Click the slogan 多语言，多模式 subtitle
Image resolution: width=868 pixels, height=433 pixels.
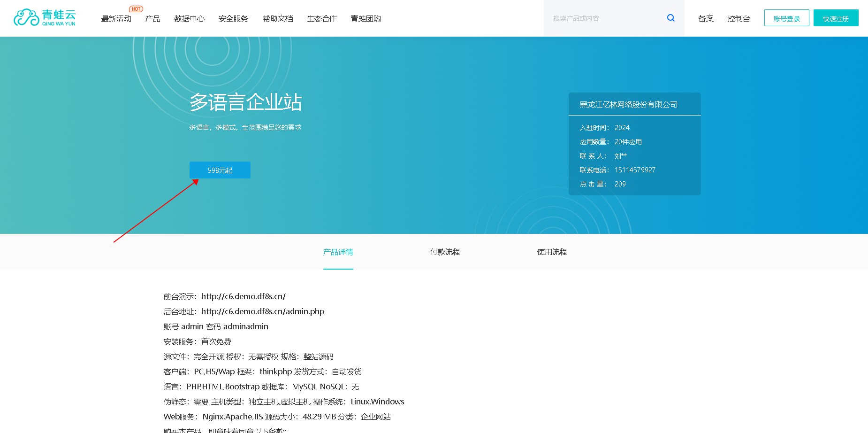245,127
